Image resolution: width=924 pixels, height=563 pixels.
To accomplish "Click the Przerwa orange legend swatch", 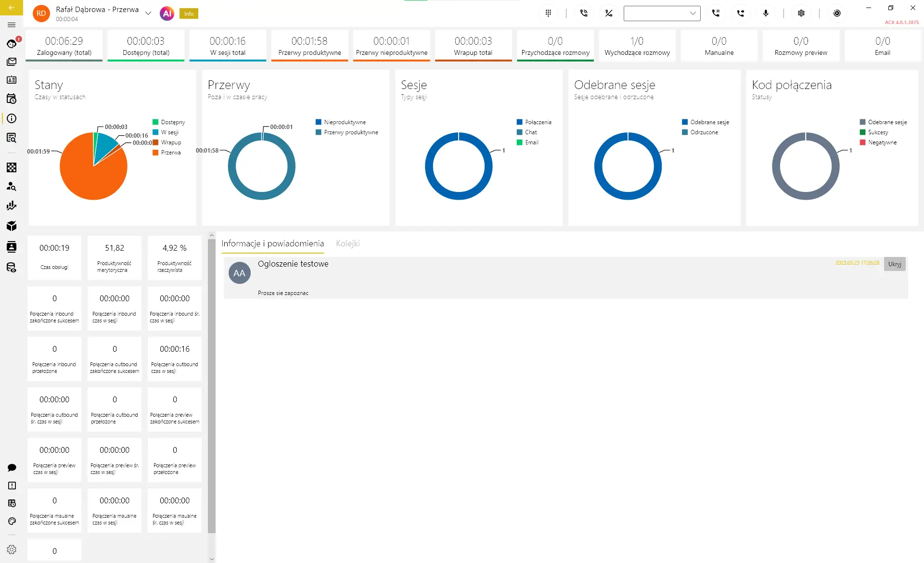I will 155,153.
